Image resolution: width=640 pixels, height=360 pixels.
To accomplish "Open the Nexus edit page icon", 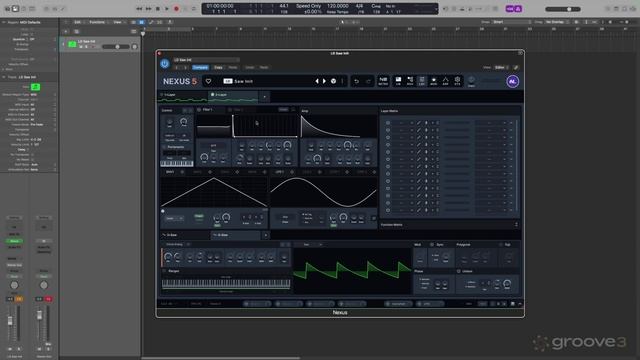I will (x=422, y=81).
